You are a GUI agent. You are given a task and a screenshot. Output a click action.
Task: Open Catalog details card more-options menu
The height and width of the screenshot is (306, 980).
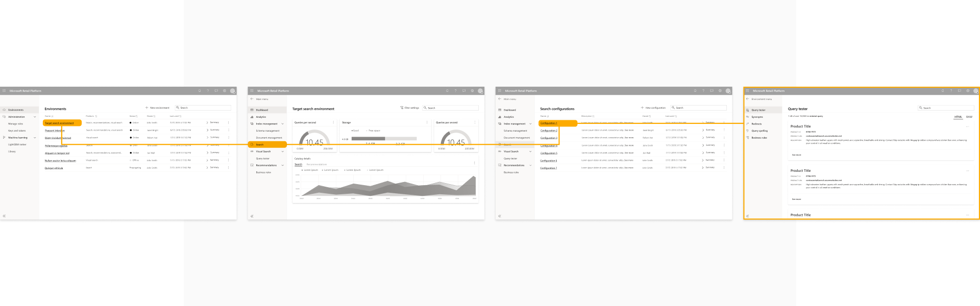[x=474, y=163]
